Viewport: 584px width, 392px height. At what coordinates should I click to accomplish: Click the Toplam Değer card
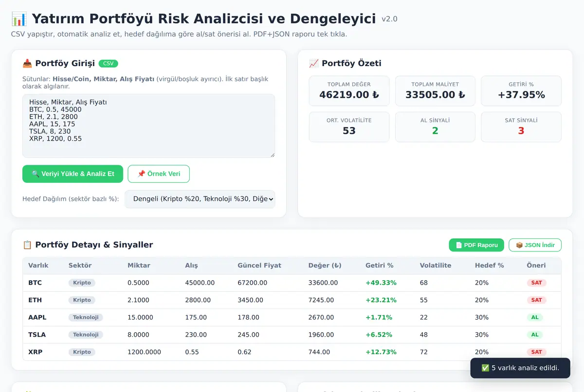coord(349,91)
